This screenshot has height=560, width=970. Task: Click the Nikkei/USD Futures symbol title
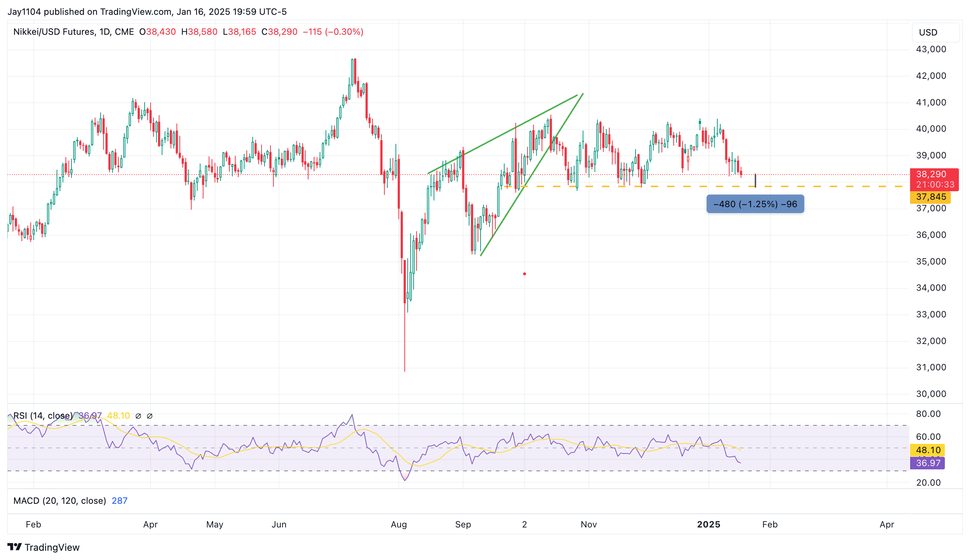(74, 32)
